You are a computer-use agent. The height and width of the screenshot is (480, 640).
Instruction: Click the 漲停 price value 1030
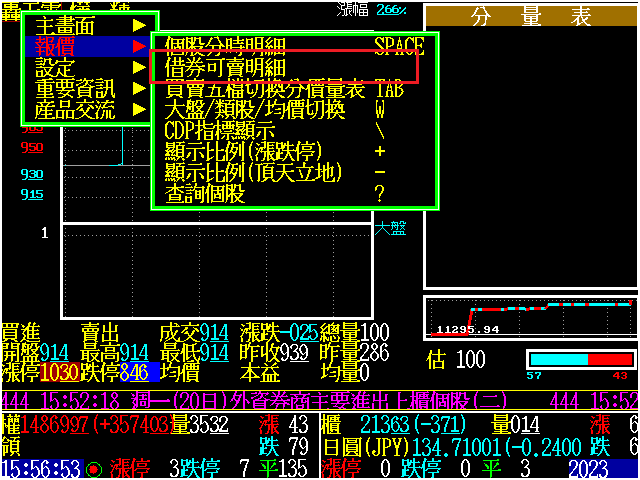coord(58,373)
